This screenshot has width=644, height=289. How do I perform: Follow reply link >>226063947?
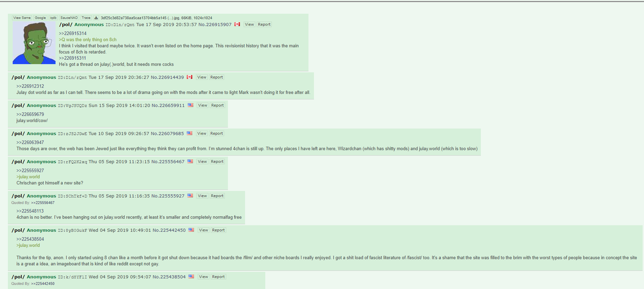(x=30, y=142)
